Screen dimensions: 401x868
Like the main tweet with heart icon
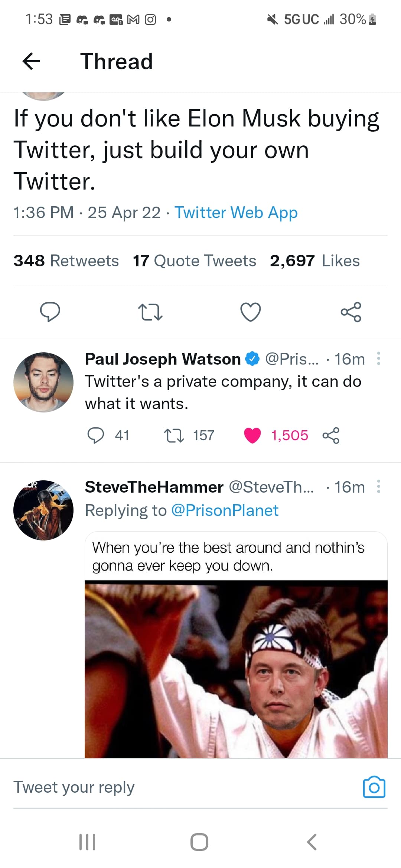pyautogui.click(x=251, y=312)
